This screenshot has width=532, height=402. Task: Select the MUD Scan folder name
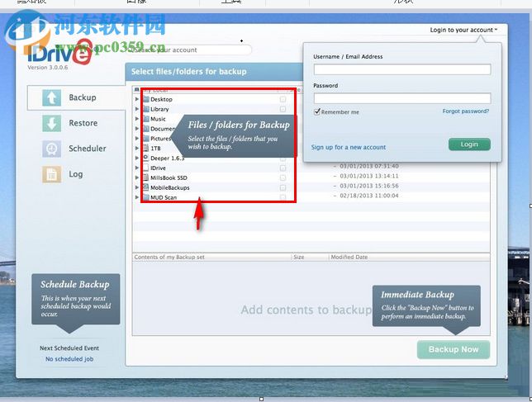pos(164,197)
